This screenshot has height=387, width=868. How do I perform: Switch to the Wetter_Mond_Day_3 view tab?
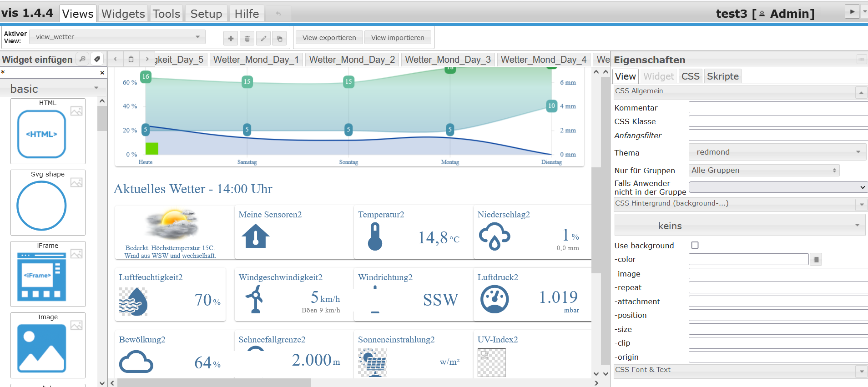(x=448, y=60)
